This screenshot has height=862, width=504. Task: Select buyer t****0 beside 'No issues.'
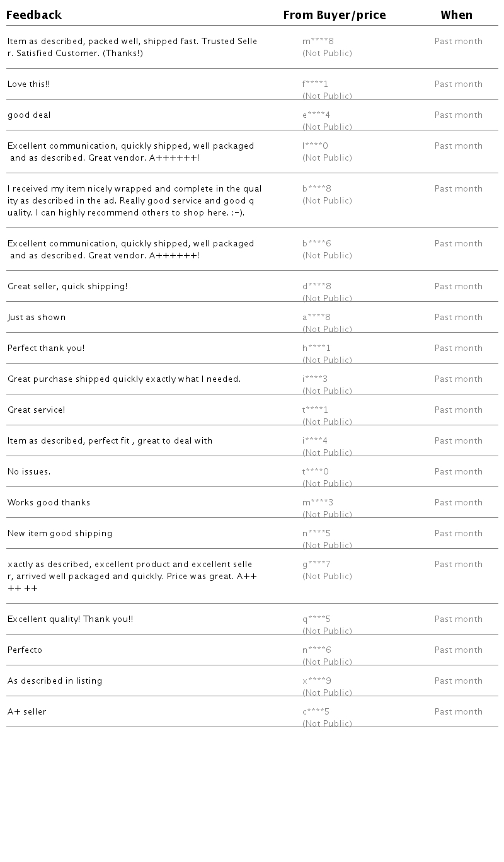[315, 472]
